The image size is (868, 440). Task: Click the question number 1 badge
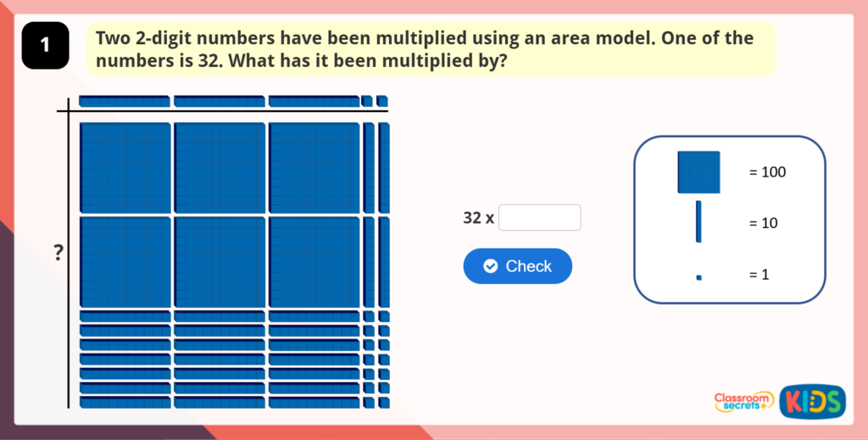(x=45, y=47)
